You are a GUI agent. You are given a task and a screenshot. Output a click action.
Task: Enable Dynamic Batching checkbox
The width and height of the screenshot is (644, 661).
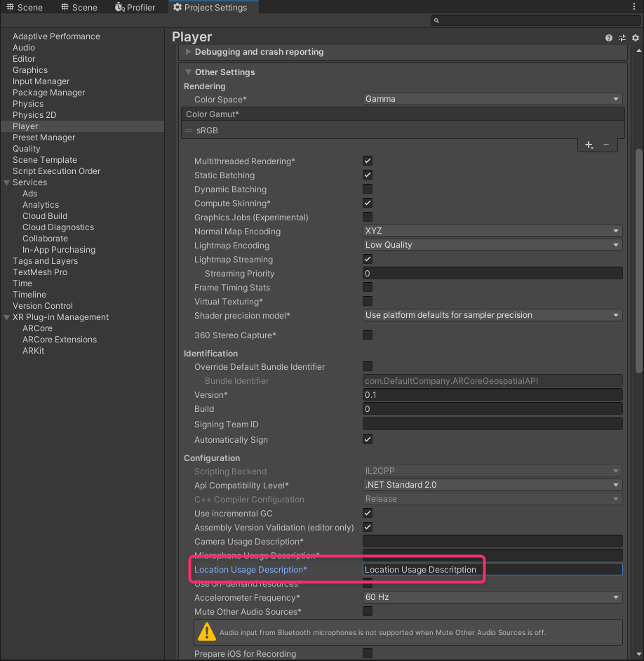coord(368,189)
